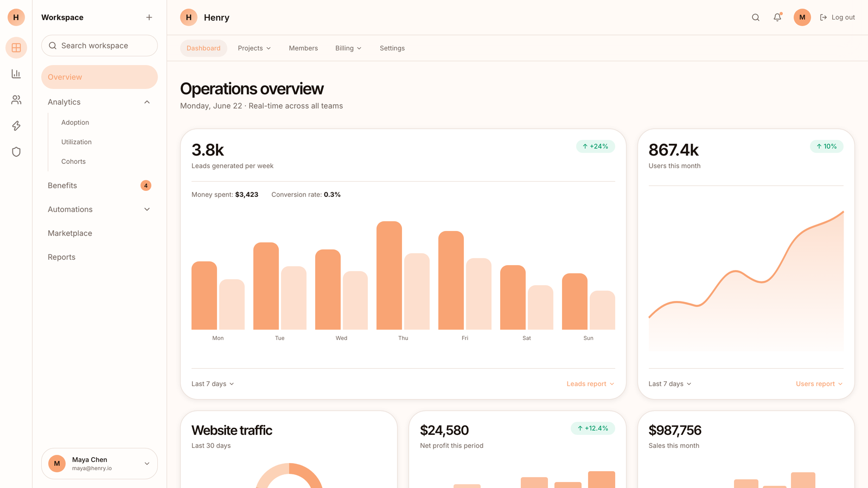Click the 10% users trend badge
The image size is (868, 488).
coord(827,146)
